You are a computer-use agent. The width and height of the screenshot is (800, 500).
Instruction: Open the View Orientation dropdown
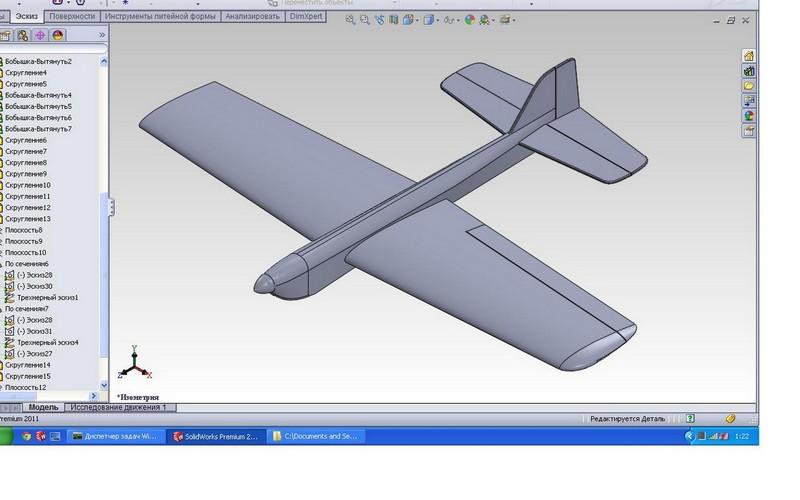tap(411, 19)
